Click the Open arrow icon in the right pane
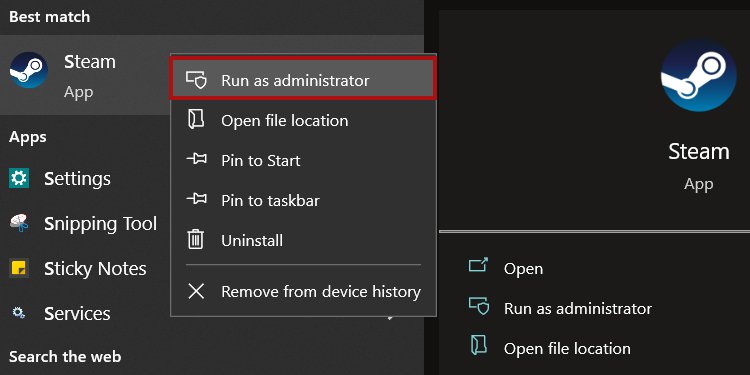This screenshot has height=375, width=750. point(478,265)
